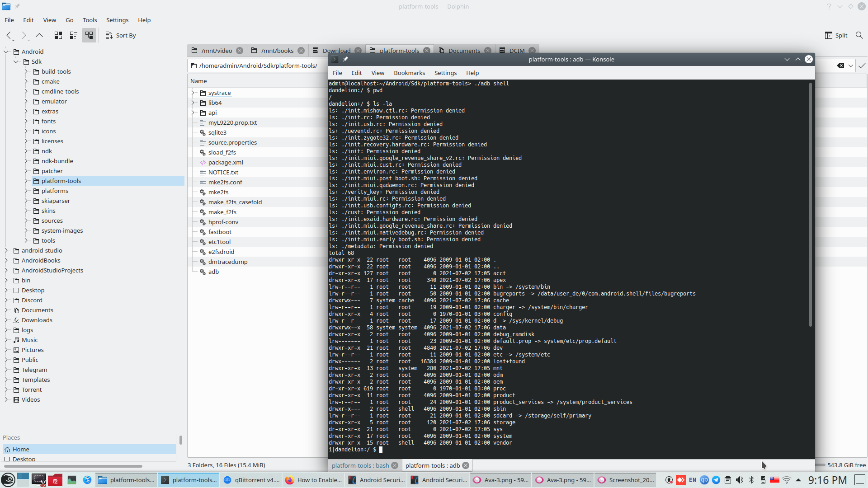Open Dolphin search with magnifier icon

click(x=859, y=35)
